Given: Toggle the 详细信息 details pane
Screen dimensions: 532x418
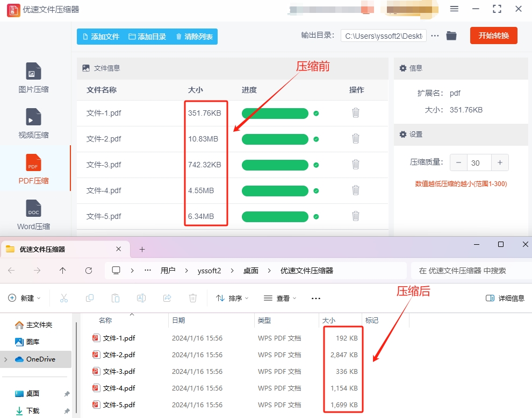Looking at the screenshot, I should click(x=505, y=298).
